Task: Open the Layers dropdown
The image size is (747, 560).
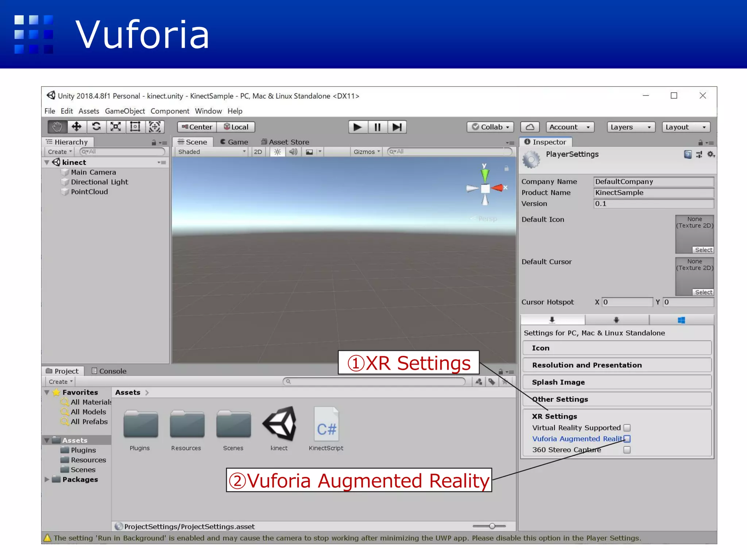Action: coord(631,127)
